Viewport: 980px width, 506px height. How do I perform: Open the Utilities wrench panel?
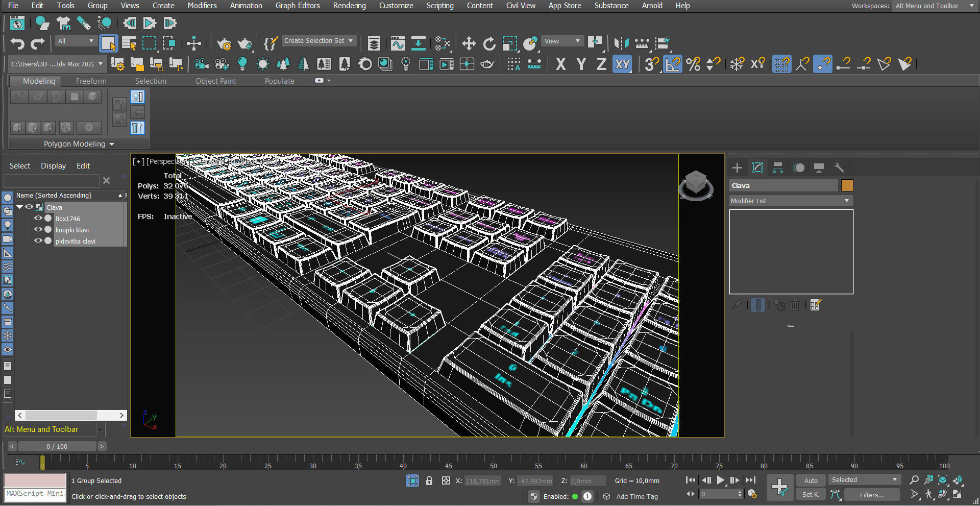(x=839, y=168)
